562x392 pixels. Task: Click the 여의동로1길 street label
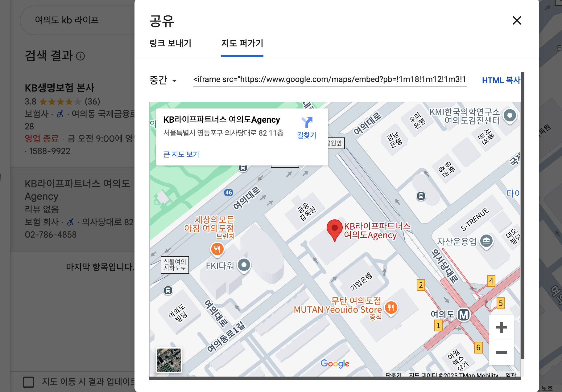click(x=226, y=337)
